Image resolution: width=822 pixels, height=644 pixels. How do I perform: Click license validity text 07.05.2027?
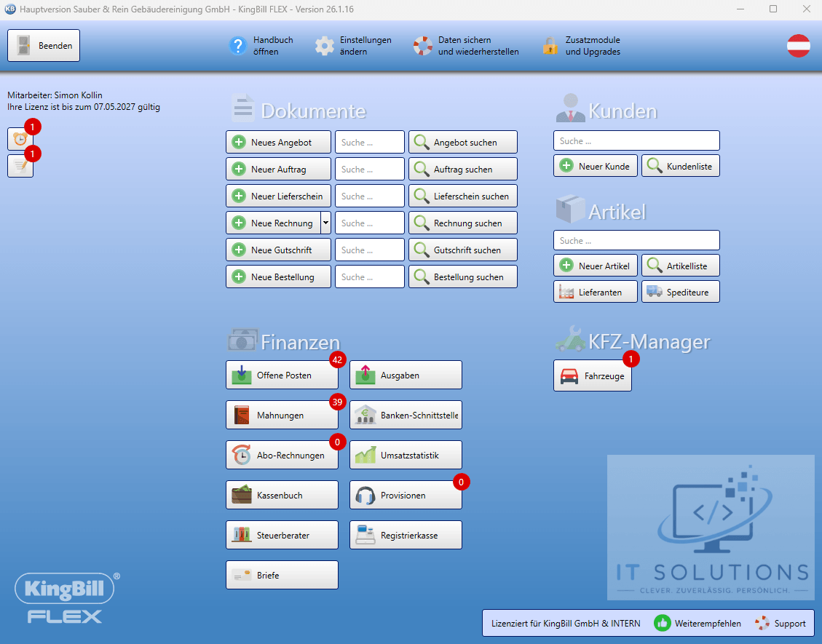(84, 107)
